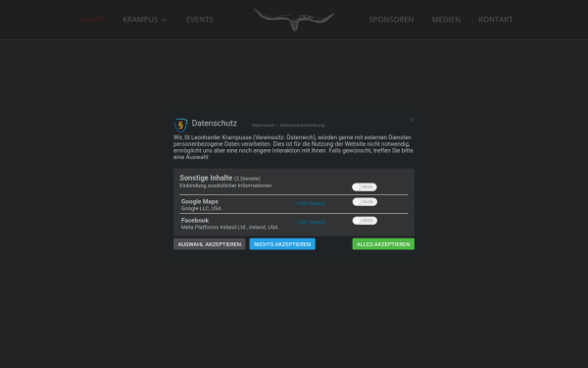This screenshot has width=588, height=368.
Task: Toggle the Sonstige Inhalte switch
Action: (x=365, y=187)
